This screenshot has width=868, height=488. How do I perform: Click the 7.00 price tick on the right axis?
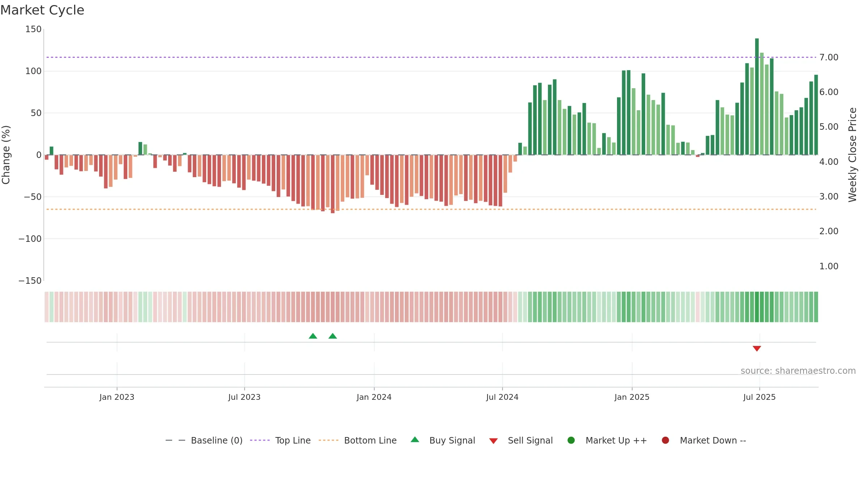829,57
